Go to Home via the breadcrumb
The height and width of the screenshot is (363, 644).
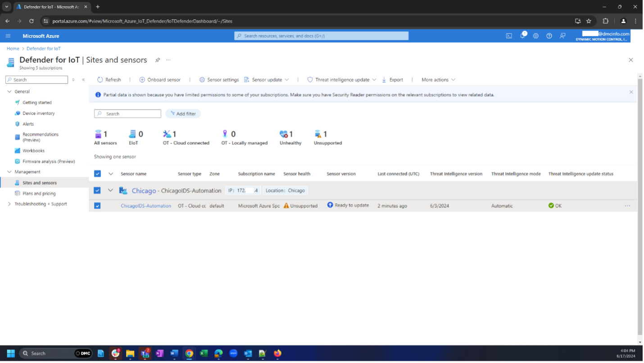13,49
